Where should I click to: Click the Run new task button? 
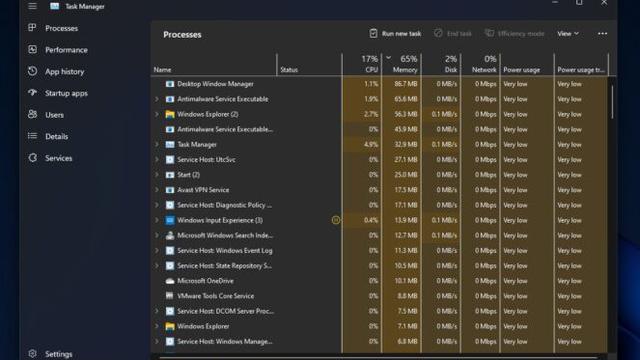tap(395, 33)
